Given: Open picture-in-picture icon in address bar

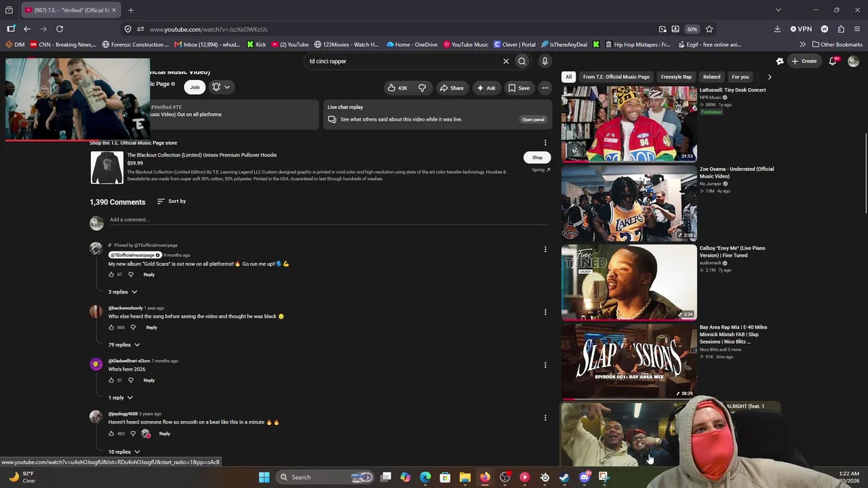Looking at the screenshot, I should [663, 29].
